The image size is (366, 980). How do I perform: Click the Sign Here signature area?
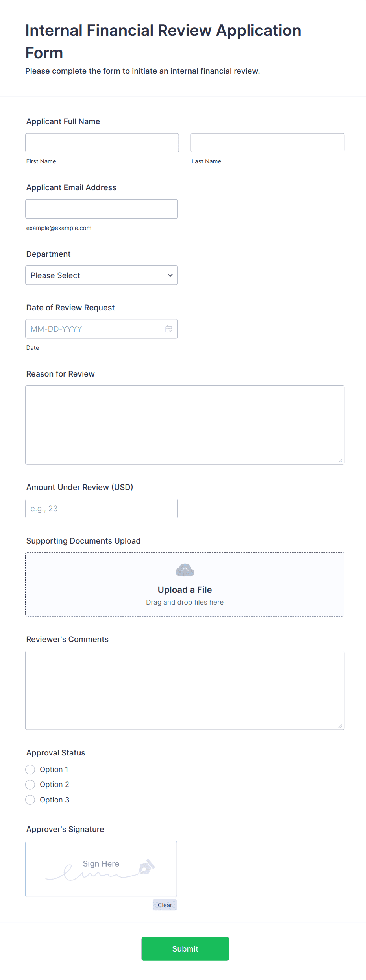pos(101,869)
